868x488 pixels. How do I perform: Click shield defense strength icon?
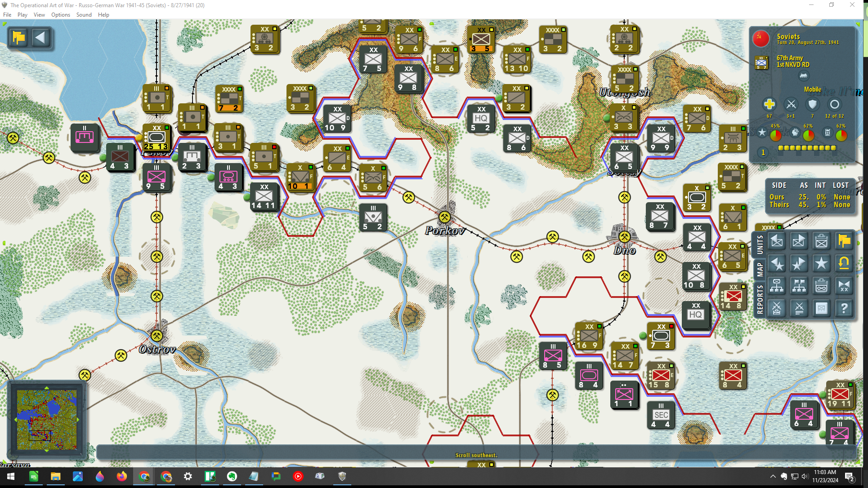[x=812, y=104]
